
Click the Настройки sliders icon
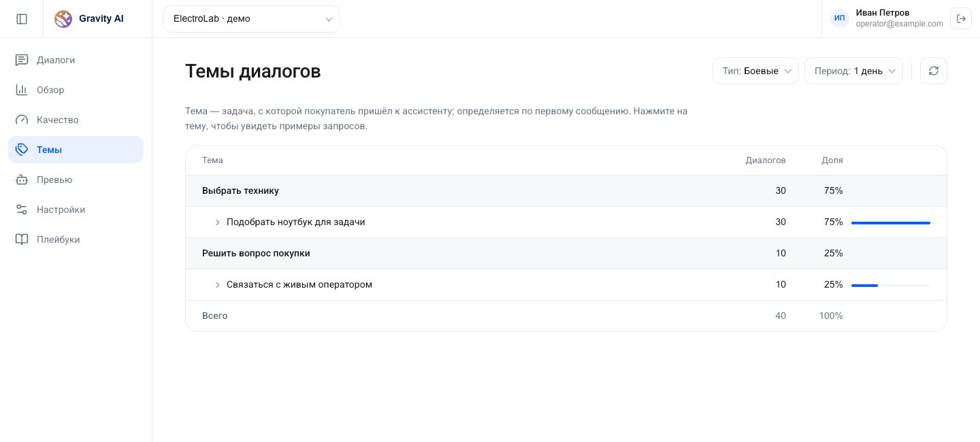[22, 209]
